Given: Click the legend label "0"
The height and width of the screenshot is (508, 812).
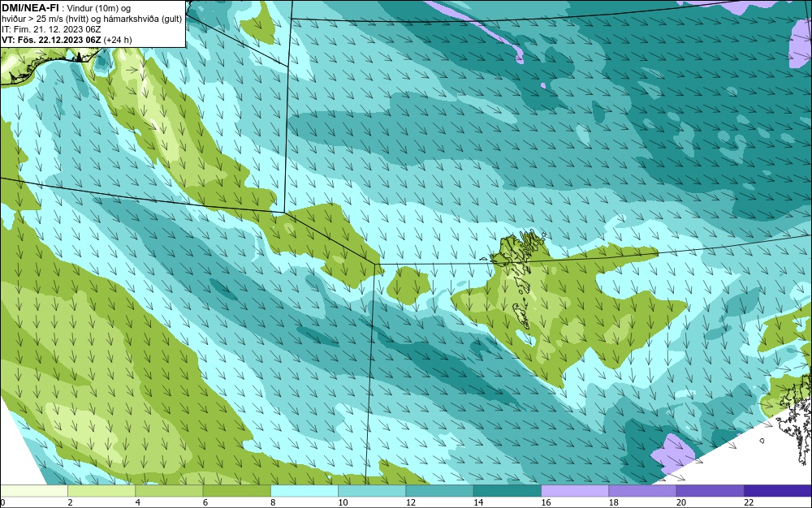Looking at the screenshot, I should coord(2,502).
